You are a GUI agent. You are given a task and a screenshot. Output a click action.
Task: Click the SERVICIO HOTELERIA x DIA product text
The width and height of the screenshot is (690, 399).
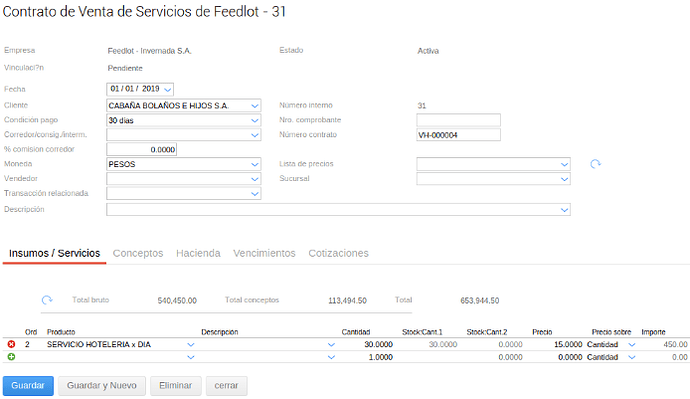click(99, 344)
